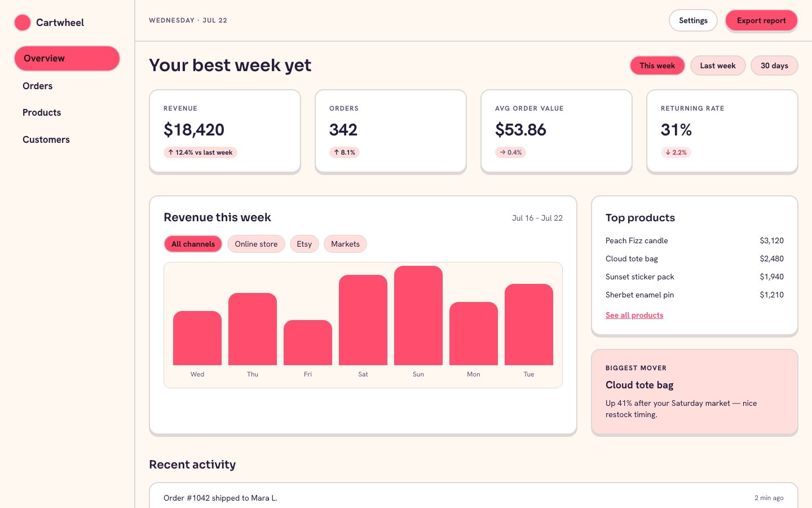Click the 342 orders figure
The height and width of the screenshot is (508, 812).
click(x=343, y=130)
